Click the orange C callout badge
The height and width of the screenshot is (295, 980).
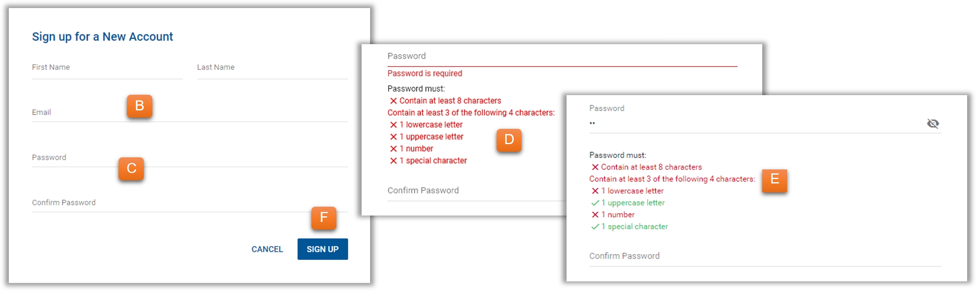point(131,169)
